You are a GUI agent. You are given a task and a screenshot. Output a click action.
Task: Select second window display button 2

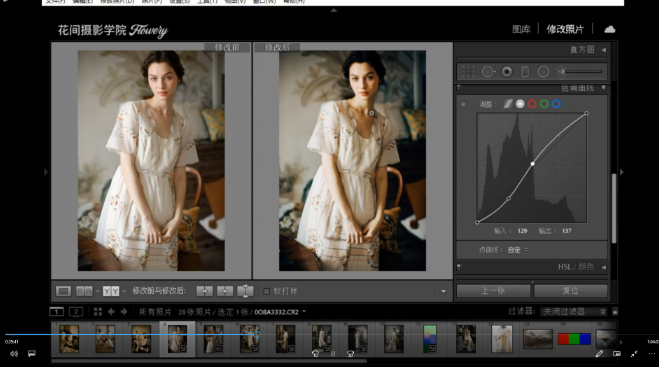(76, 312)
